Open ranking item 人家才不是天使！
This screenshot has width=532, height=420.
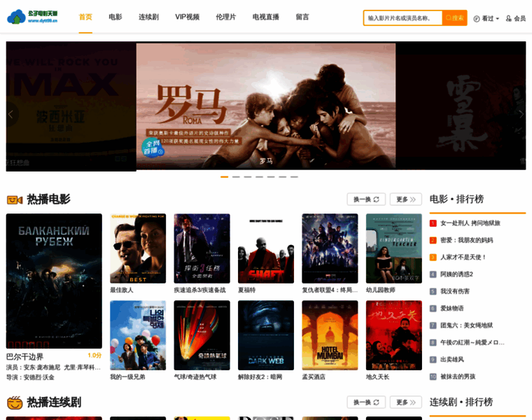(463, 257)
